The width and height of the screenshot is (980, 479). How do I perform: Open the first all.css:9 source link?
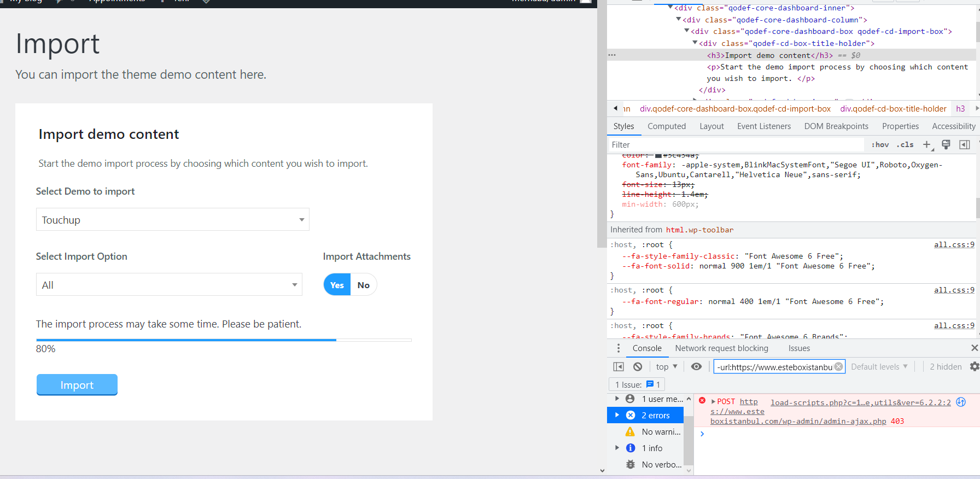954,245
